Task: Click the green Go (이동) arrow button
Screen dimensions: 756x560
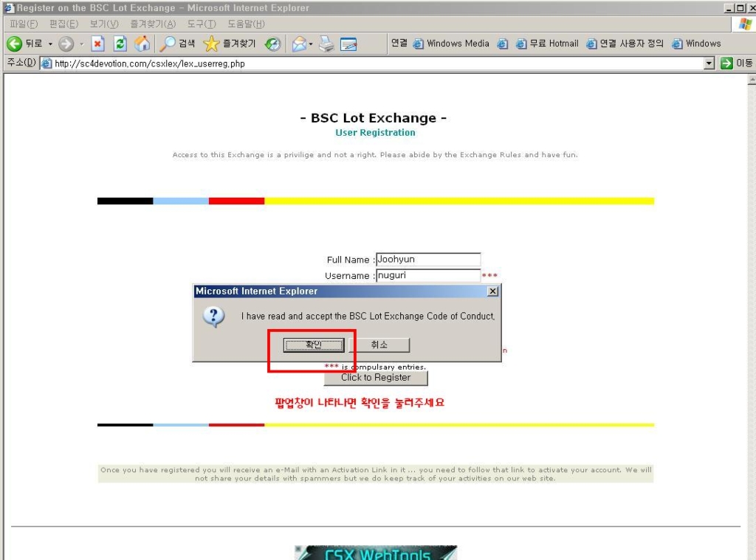Action: coord(736,63)
